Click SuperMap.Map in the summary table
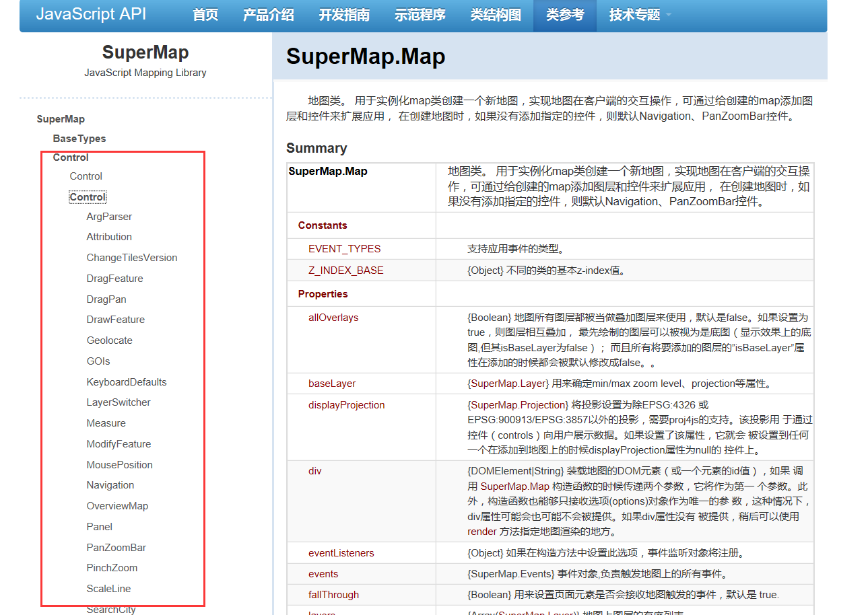 328,172
